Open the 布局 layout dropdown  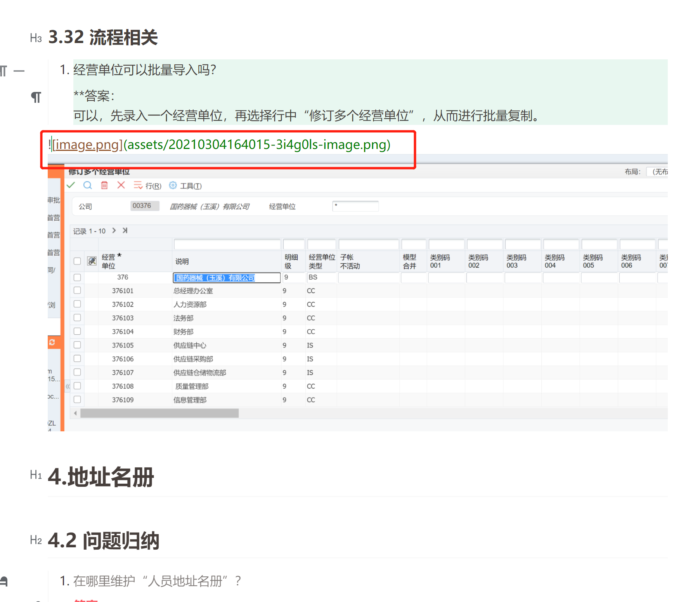(x=658, y=172)
